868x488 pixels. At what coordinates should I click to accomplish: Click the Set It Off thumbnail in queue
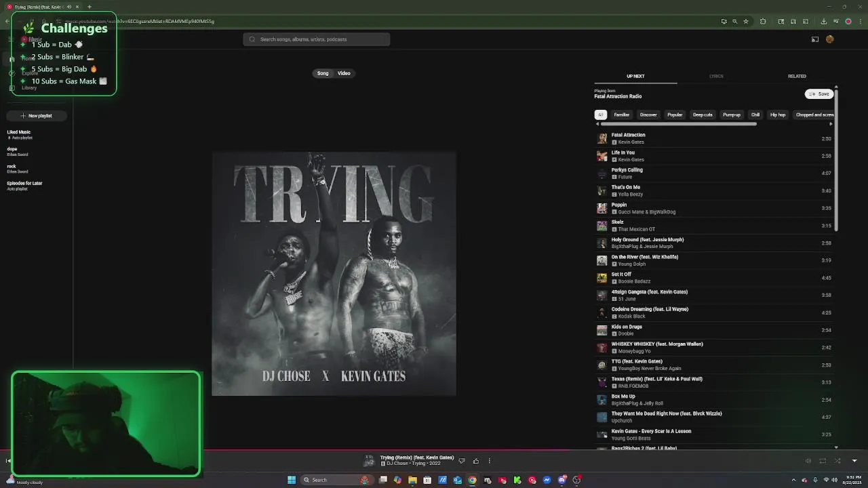(x=601, y=278)
